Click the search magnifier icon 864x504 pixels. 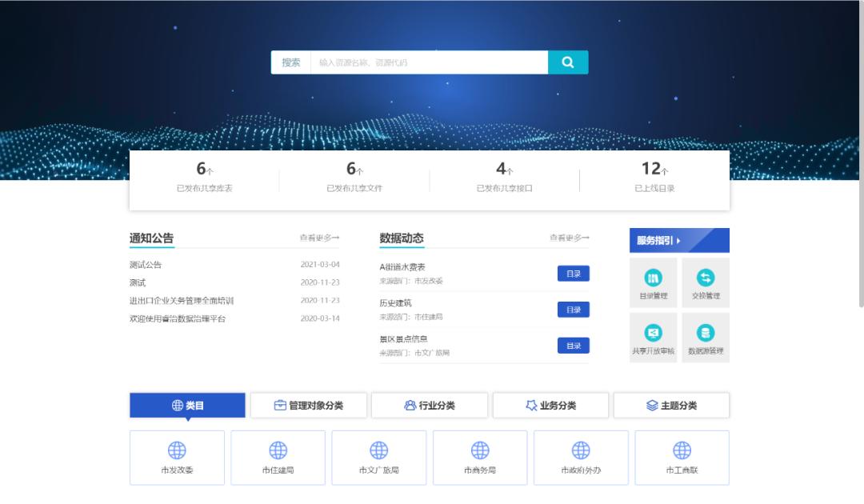568,62
